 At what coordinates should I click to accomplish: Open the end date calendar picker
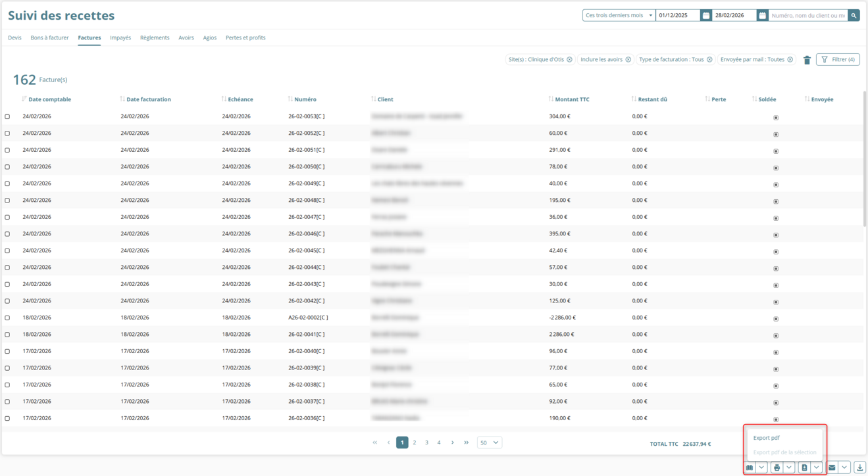(762, 15)
